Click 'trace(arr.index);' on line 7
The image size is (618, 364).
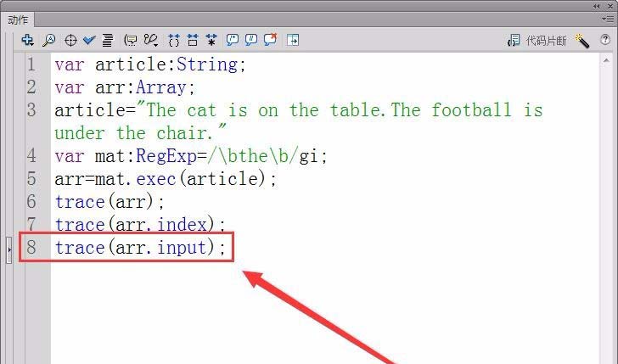tap(140, 225)
